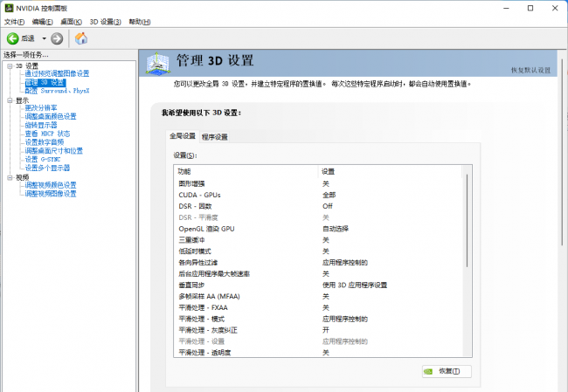Open the Back history dropdown arrow
Screen dimensions: 568x392
(x=44, y=38)
